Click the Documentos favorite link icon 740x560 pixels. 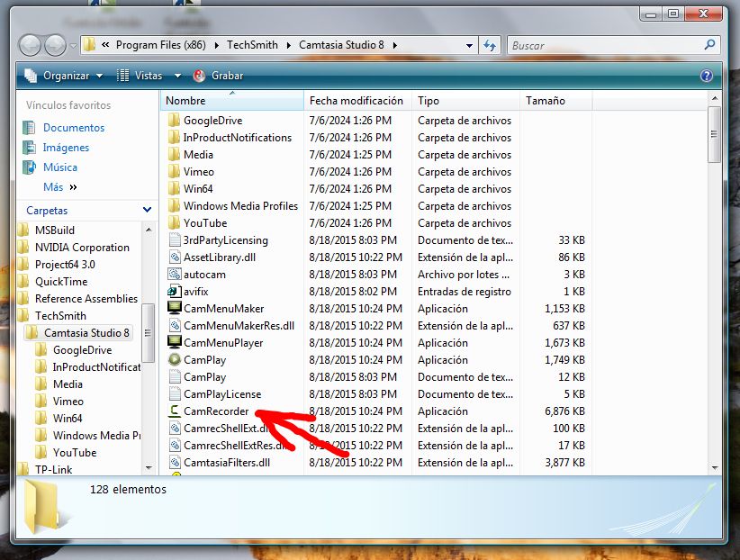pos(30,128)
